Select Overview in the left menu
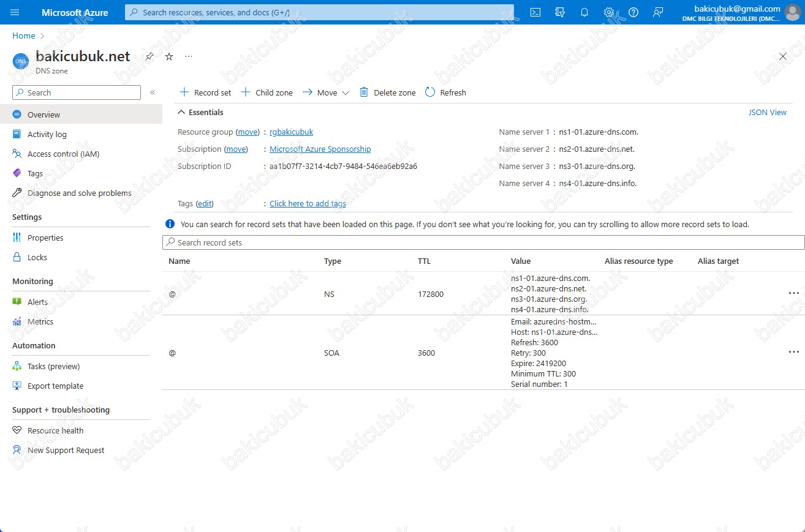Image resolution: width=805 pixels, height=532 pixels. [x=81, y=114]
